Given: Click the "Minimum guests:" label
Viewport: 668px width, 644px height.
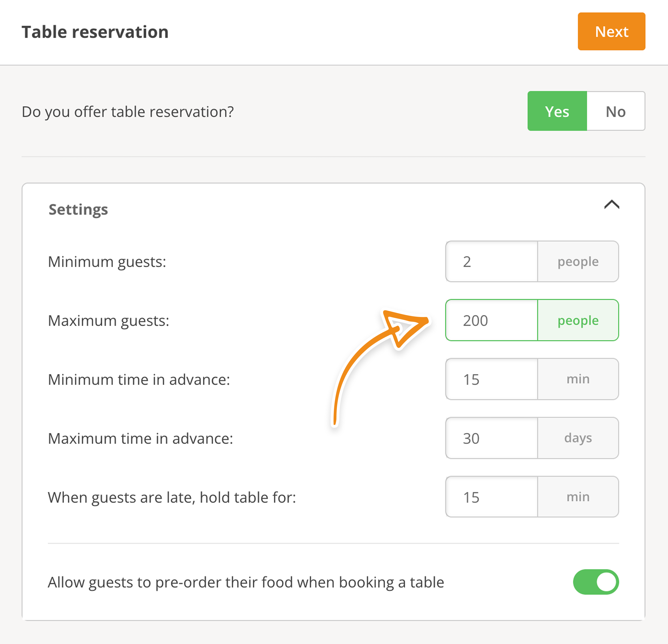Looking at the screenshot, I should 107,262.
